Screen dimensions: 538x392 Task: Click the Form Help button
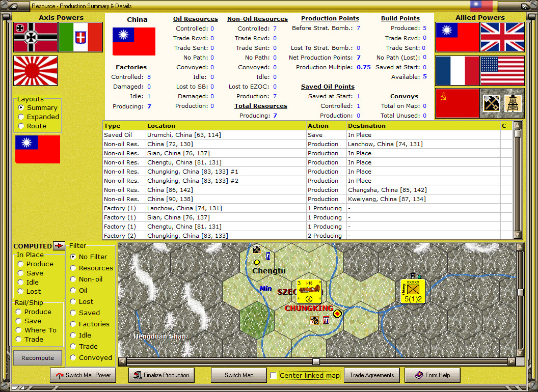432,375
